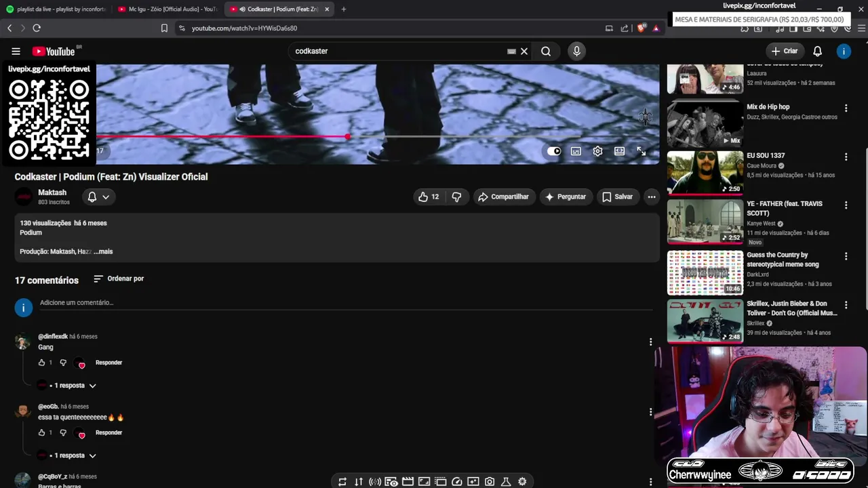The width and height of the screenshot is (868, 488).
Task: Click the sparkle frame icon in bottom toolbar
Action: [473, 482]
